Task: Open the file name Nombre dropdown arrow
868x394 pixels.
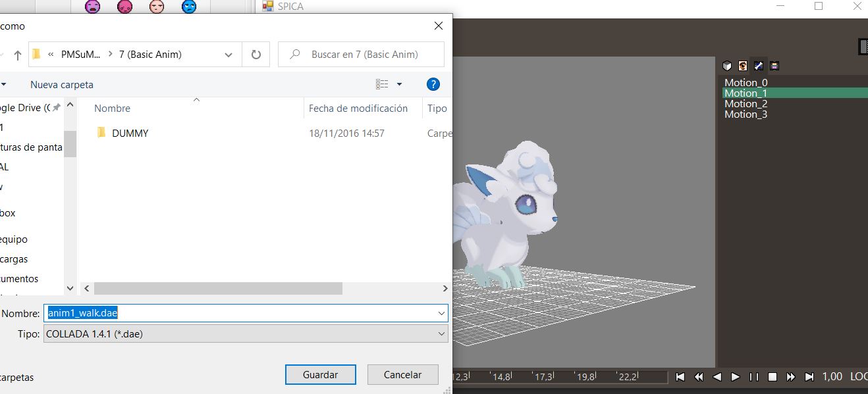Action: 441,314
